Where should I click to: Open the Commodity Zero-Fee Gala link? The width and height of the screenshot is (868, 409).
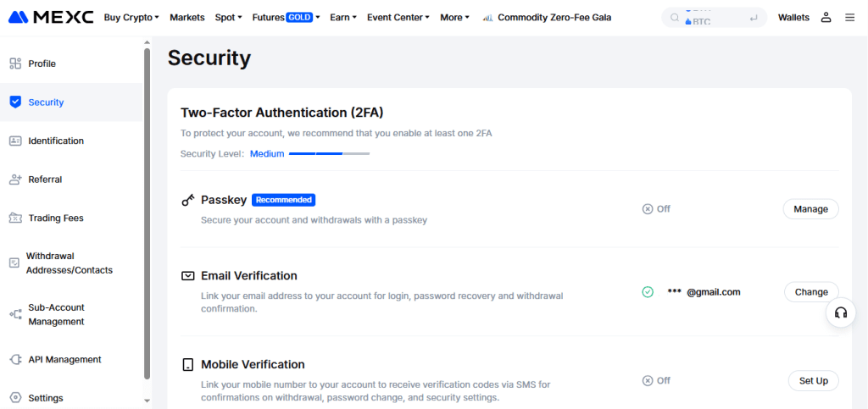point(554,18)
